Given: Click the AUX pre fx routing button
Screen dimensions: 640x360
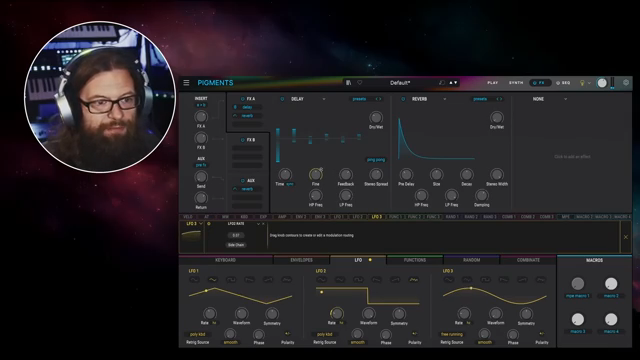Looking at the screenshot, I should point(201,165).
